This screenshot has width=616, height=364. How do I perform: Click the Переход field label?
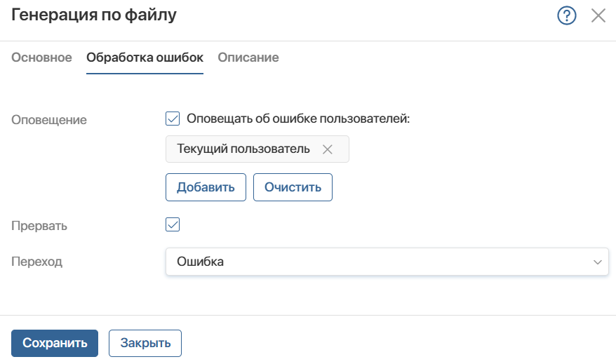click(x=37, y=262)
